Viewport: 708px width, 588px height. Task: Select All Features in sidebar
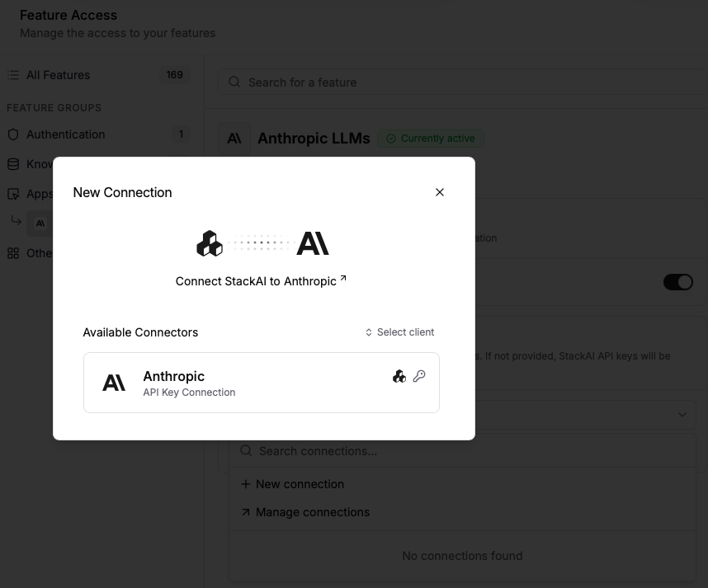click(58, 75)
